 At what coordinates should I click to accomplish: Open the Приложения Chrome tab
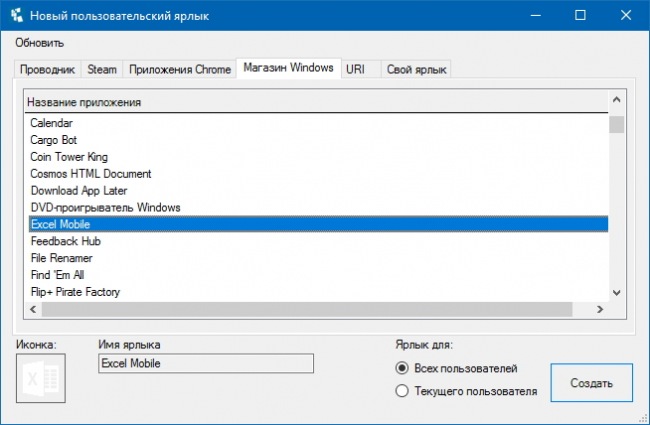180,69
